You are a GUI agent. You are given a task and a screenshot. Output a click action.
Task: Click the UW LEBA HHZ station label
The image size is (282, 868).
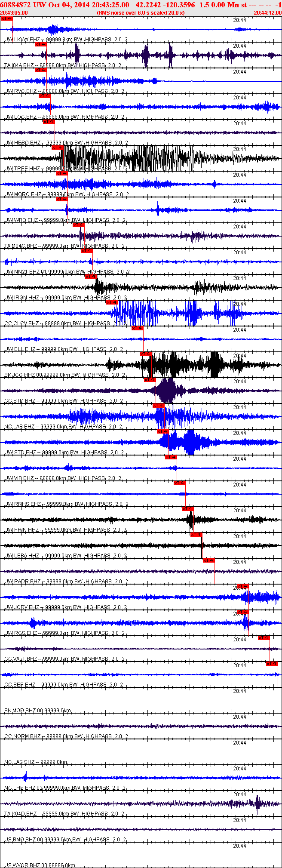coord(65,556)
